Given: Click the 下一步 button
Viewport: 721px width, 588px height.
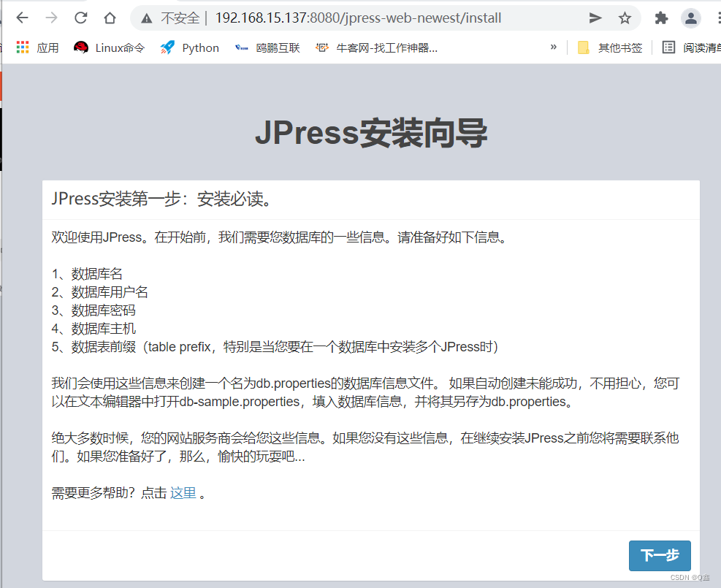Looking at the screenshot, I should pos(659,555).
